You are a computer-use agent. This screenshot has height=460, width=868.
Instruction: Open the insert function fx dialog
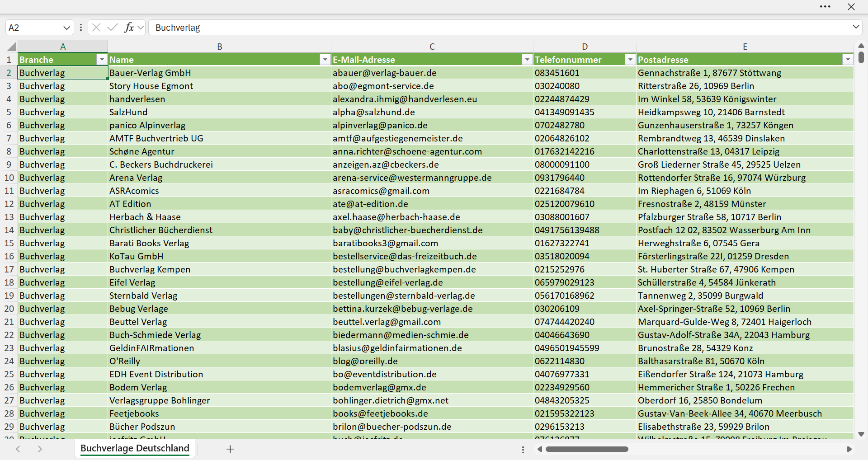pos(129,28)
